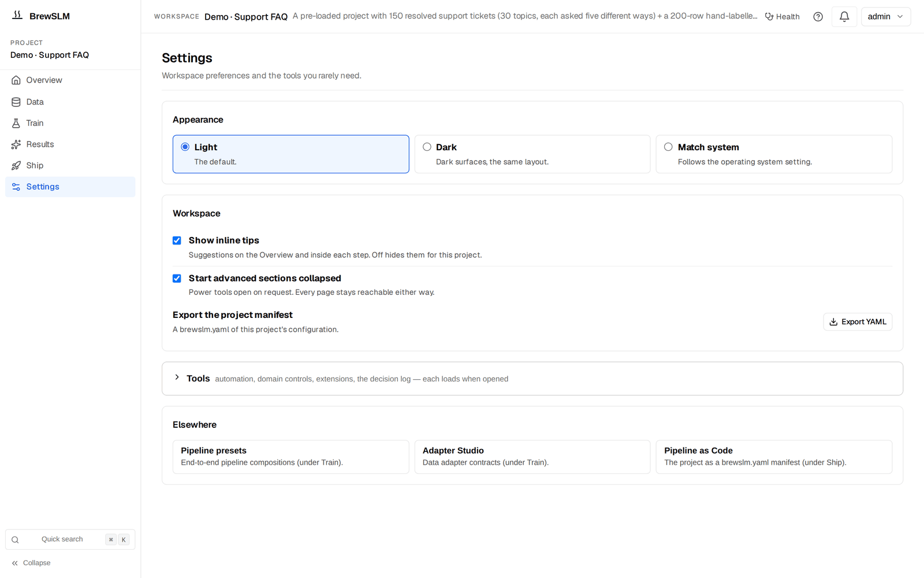Click the Demo · Support FAQ project name in sidebar

pyautogui.click(x=50, y=55)
